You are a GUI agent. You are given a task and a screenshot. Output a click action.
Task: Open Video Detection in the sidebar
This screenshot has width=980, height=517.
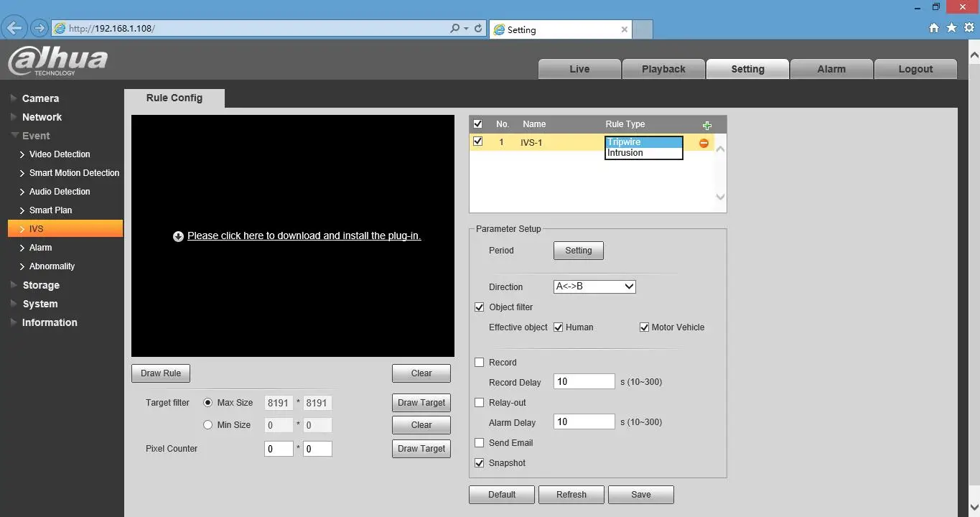tap(60, 154)
